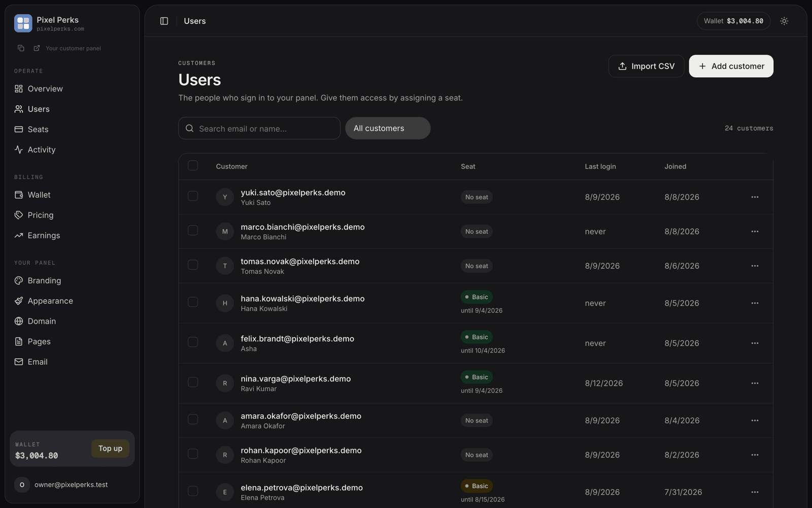Open the customer panel external link icon
Screen dimensions: 812x508
coord(37,48)
